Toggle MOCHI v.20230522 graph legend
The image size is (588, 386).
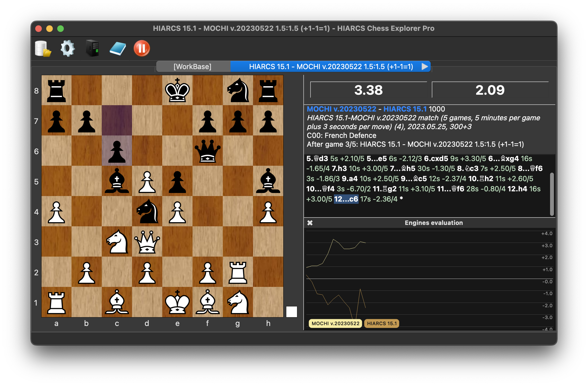[336, 324]
